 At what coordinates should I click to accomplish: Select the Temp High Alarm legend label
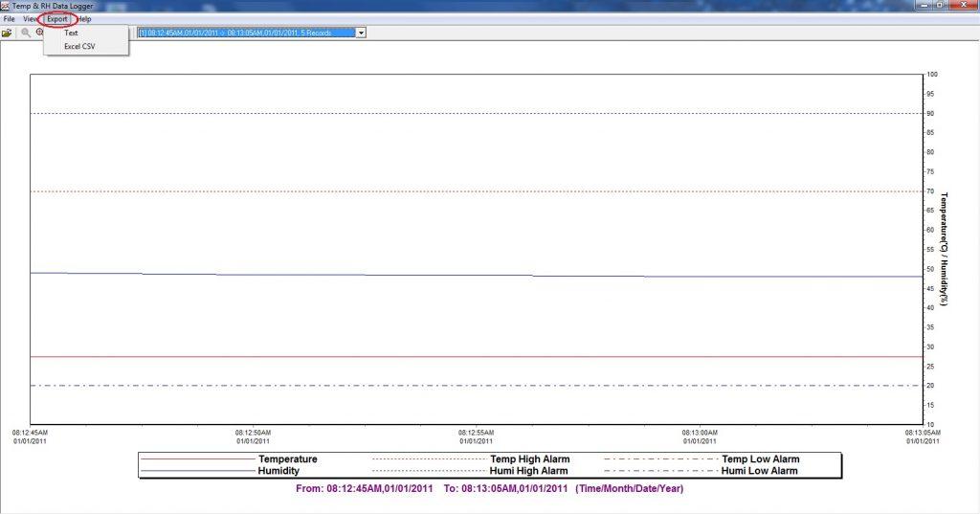(529, 459)
